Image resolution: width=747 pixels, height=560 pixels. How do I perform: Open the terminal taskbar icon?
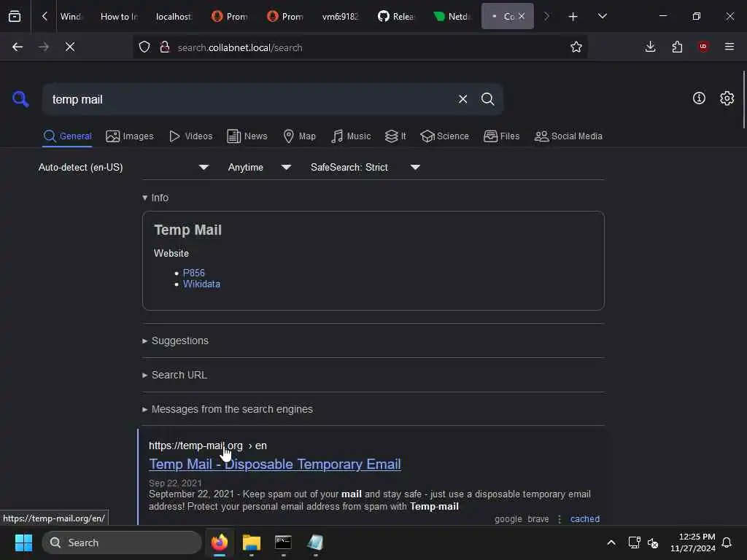[x=283, y=542]
